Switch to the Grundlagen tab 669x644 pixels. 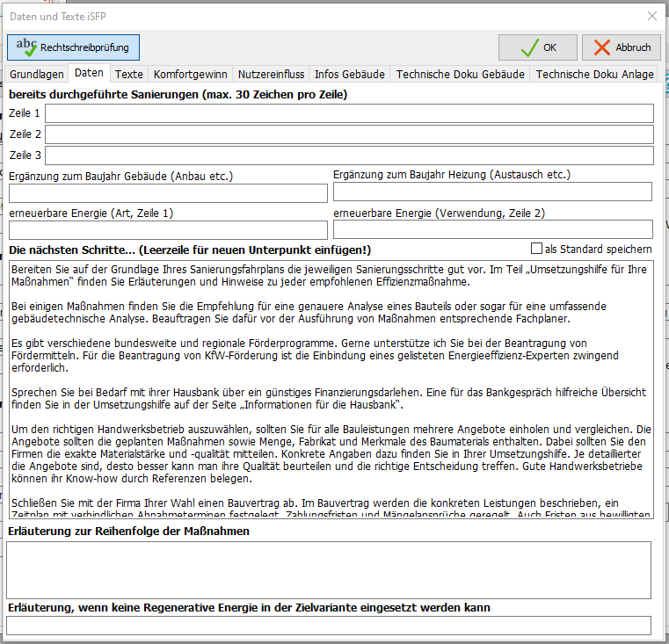pos(37,75)
